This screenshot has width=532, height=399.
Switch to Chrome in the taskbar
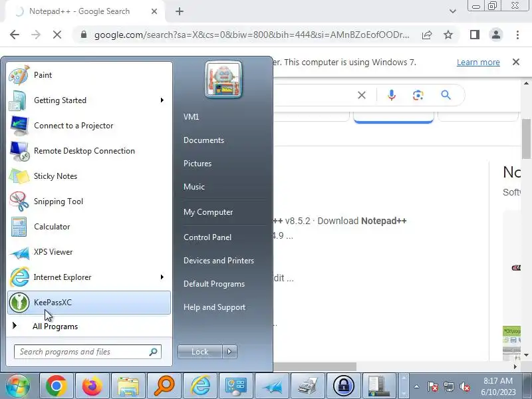[x=57, y=386]
